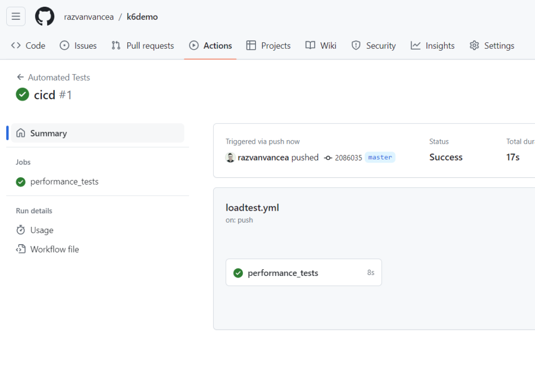535x392 pixels.
Task: Click the Issues circle-dot icon
Action: (x=64, y=45)
